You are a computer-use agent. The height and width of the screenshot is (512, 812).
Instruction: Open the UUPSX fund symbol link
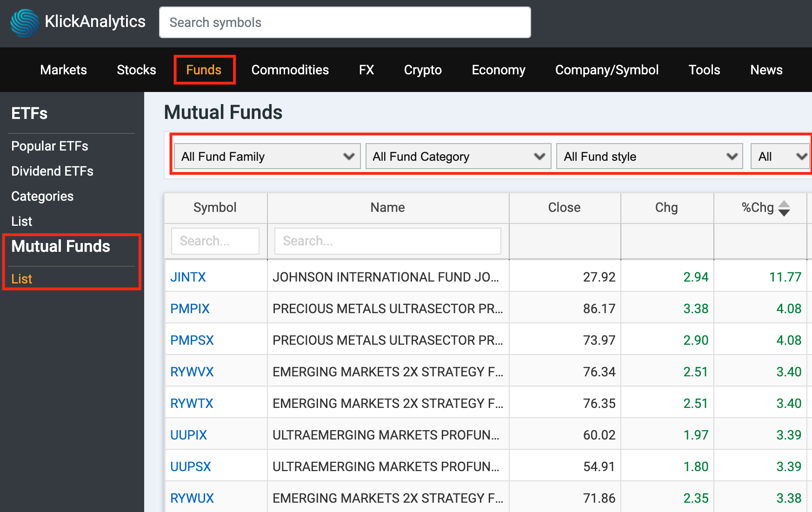[x=191, y=466]
